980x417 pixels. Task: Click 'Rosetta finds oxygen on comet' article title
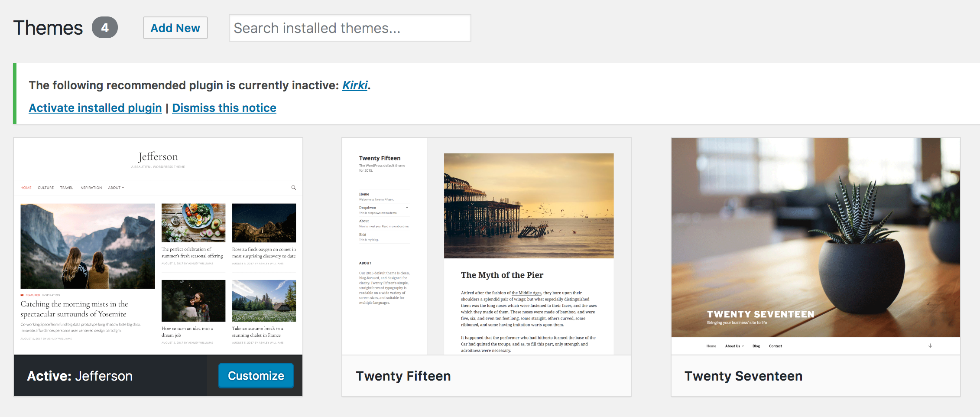[x=264, y=253]
